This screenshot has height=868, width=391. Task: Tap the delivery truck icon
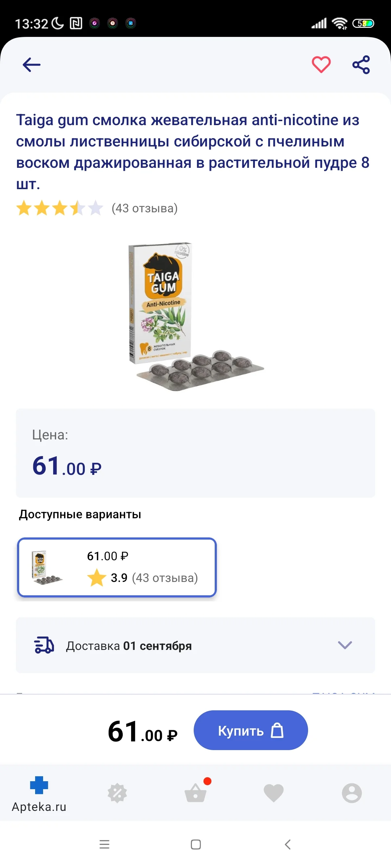point(44,646)
